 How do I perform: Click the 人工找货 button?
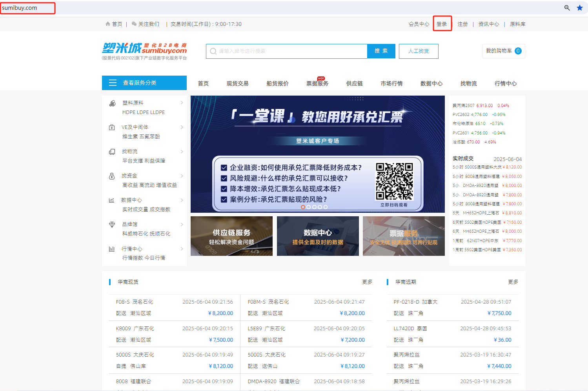tap(419, 51)
